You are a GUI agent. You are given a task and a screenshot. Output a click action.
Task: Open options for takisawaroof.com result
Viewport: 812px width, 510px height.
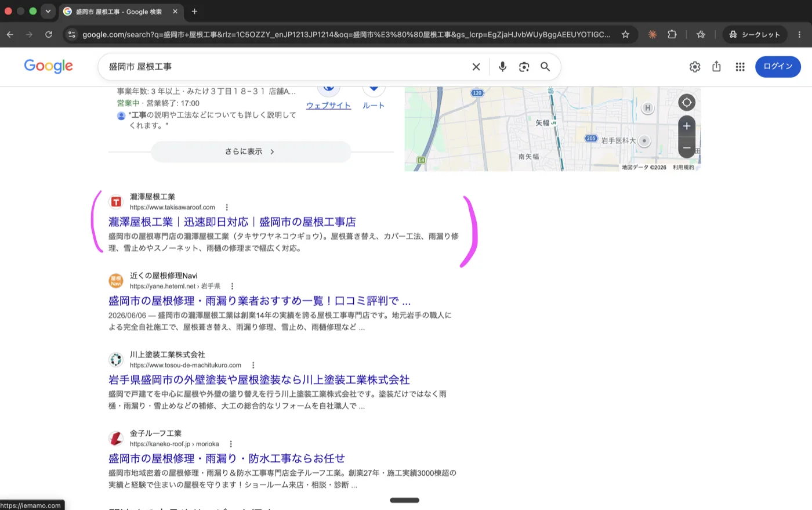227,207
